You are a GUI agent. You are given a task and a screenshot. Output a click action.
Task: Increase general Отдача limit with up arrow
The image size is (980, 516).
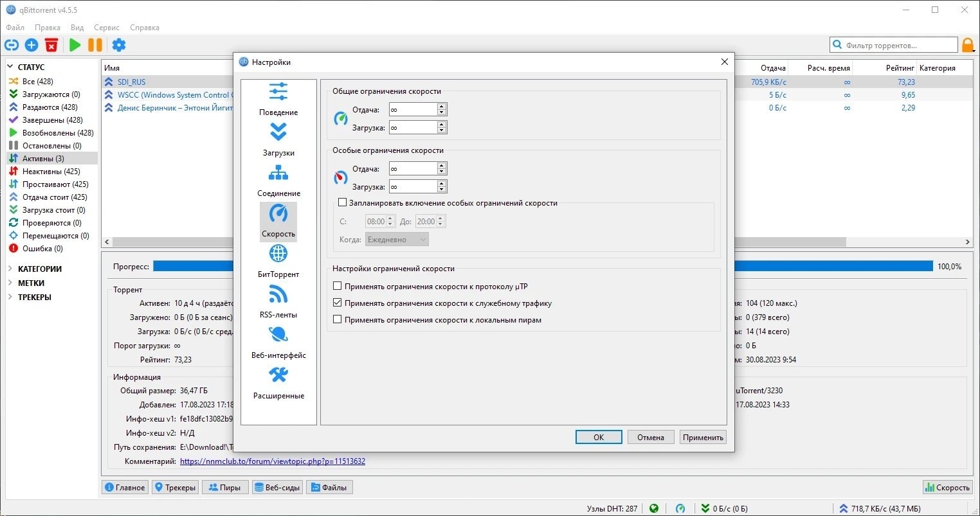(441, 107)
